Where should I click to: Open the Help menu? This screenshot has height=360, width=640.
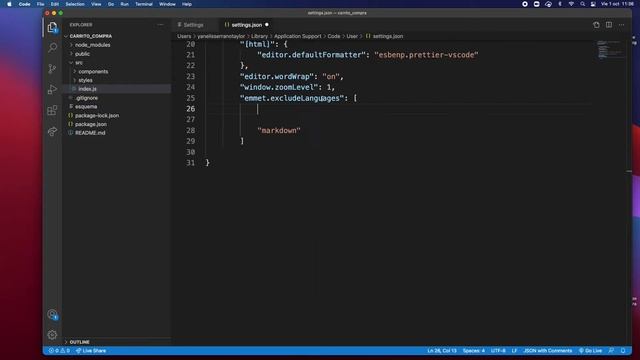click(187, 4)
